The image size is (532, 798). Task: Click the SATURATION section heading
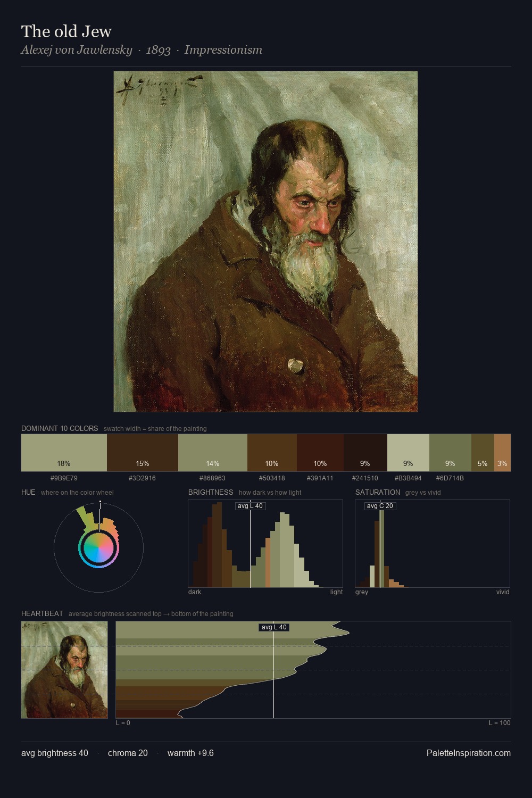(378, 492)
